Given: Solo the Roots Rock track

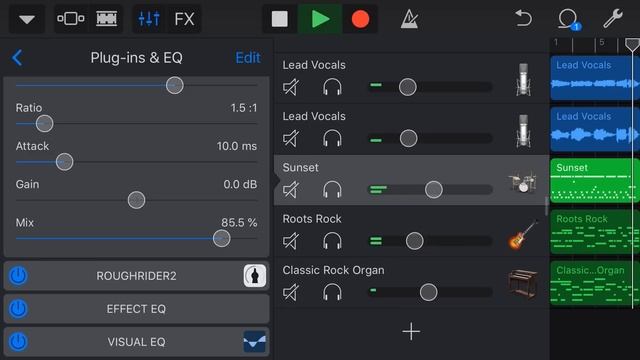Looking at the screenshot, I should [x=332, y=241].
